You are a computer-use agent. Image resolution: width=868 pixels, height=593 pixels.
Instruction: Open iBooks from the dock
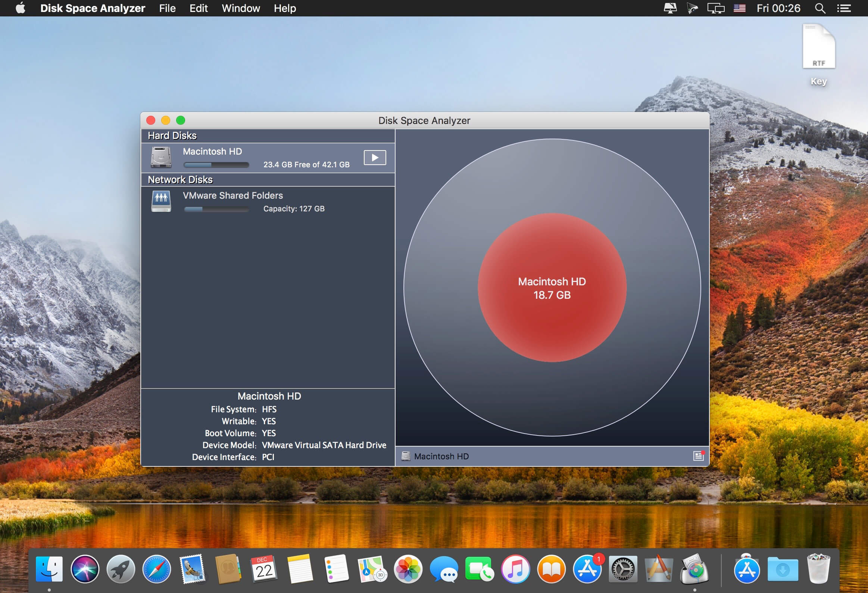[551, 569]
